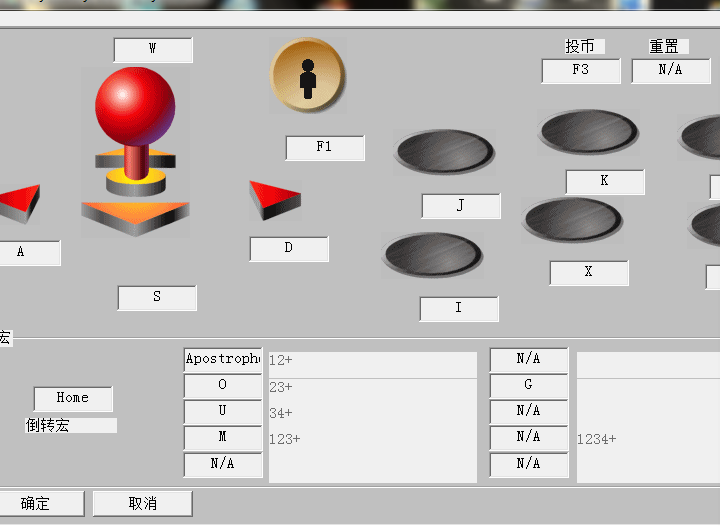The width and height of the screenshot is (720, 526).
Task: Click the oval arcade button above J
Action: 444,151
